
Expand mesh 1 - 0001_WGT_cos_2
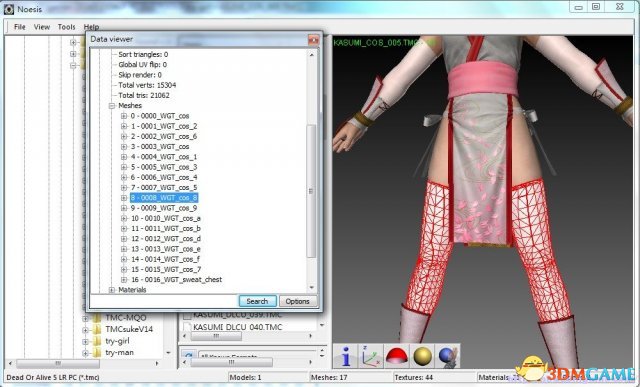click(x=124, y=126)
